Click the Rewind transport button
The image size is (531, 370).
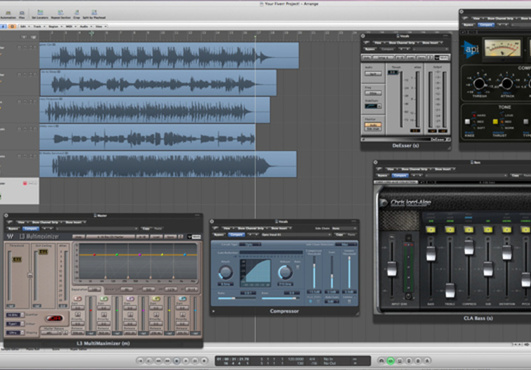[158, 361]
